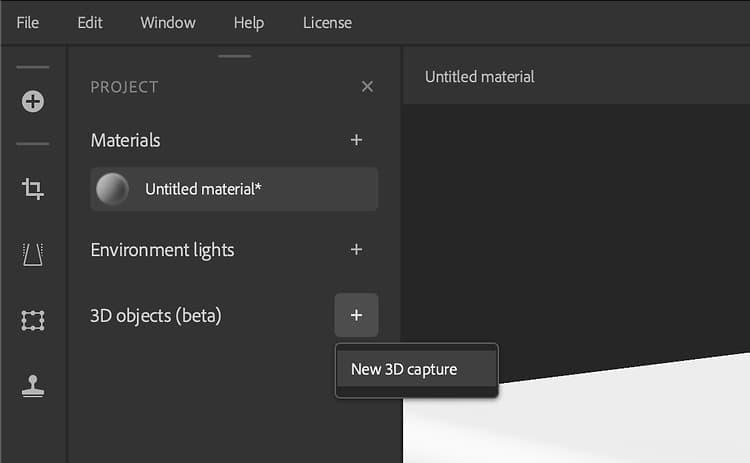Select the Clone Stamp tool
The height and width of the screenshot is (463, 750).
(x=33, y=386)
